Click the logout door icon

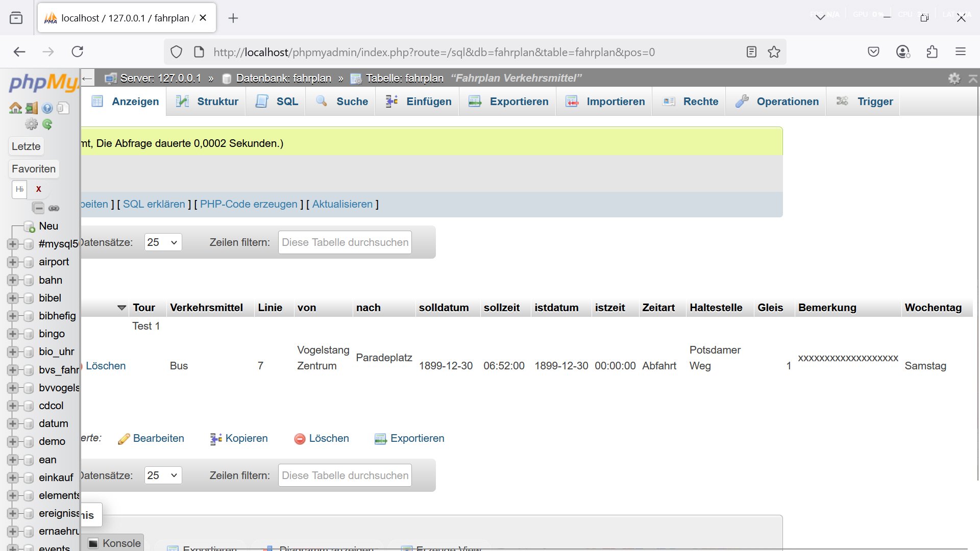[x=32, y=108]
